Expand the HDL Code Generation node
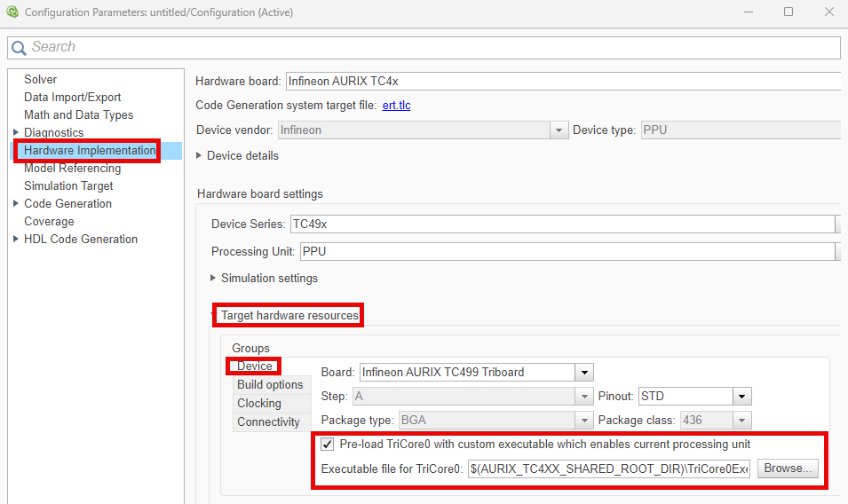 tap(16, 239)
